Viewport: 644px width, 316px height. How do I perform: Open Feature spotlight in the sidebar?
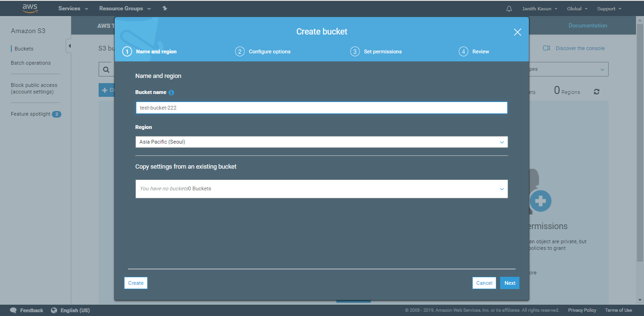click(31, 114)
